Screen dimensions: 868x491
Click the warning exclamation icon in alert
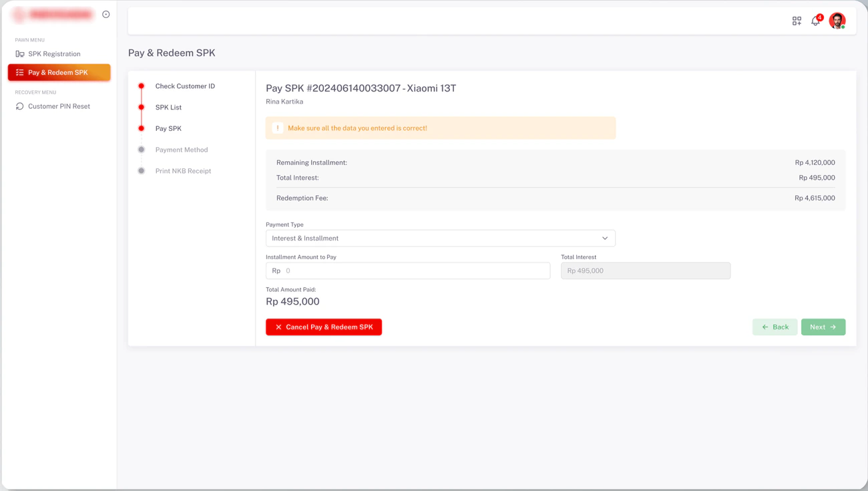pyautogui.click(x=278, y=128)
